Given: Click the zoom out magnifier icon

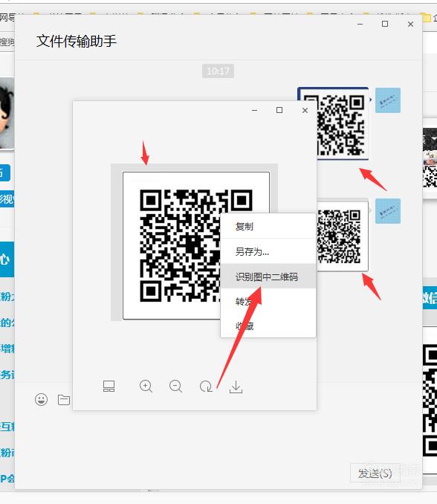Looking at the screenshot, I should tap(175, 386).
